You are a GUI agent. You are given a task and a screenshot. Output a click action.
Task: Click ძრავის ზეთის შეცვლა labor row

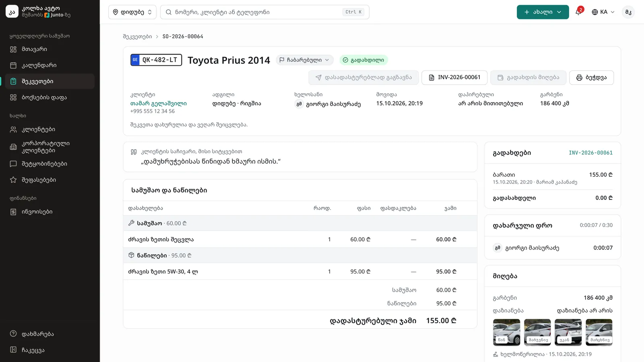[300, 239]
